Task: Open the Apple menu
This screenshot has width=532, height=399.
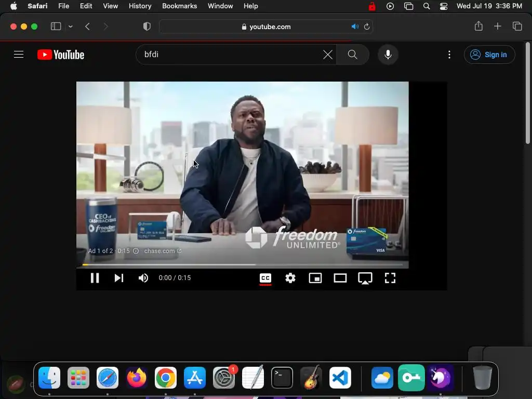Action: pyautogui.click(x=14, y=6)
